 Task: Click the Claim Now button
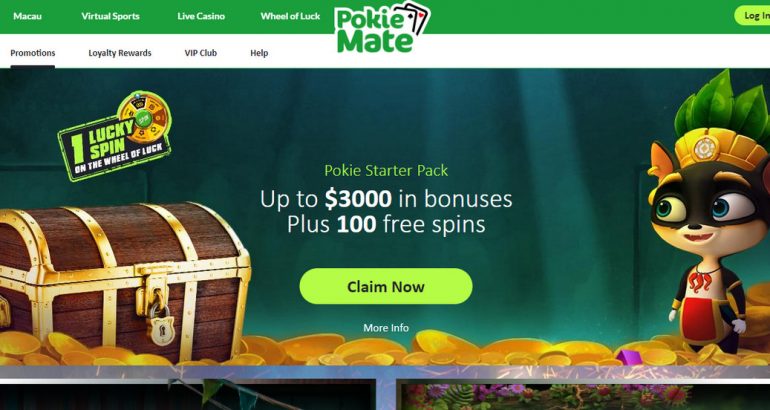point(386,286)
